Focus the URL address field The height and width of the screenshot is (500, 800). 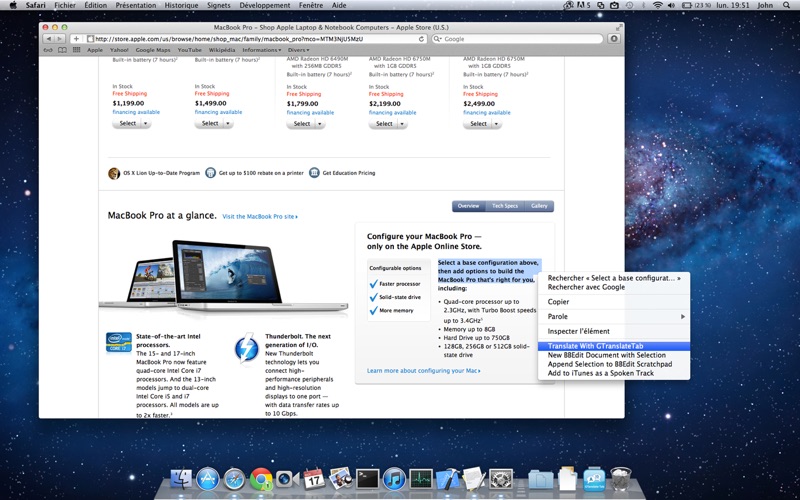256,39
